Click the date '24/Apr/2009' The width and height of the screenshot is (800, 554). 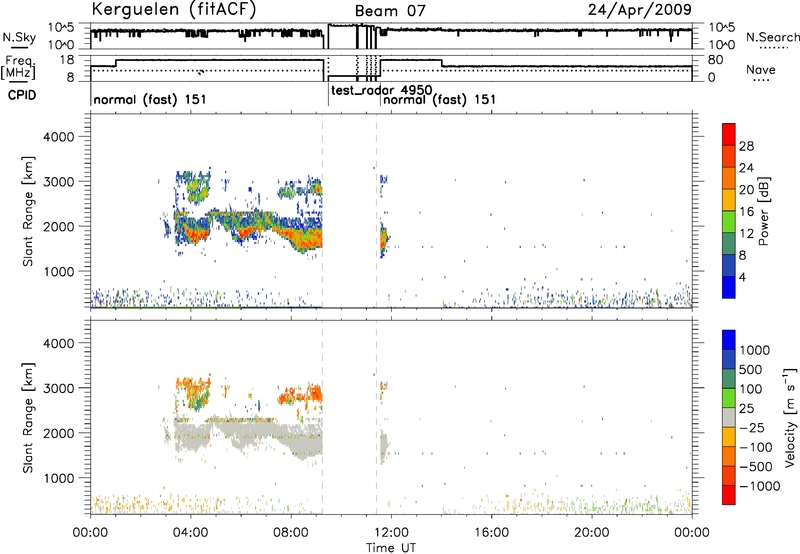pos(640,10)
